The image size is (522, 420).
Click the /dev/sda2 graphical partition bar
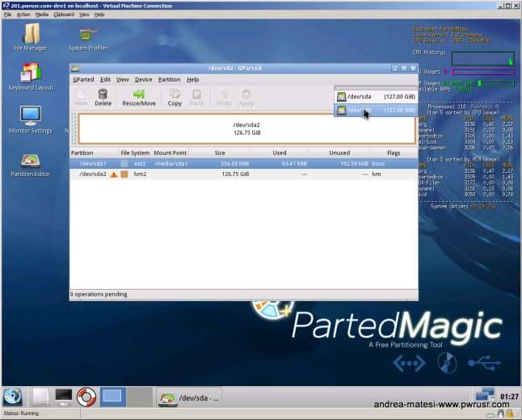(246, 128)
